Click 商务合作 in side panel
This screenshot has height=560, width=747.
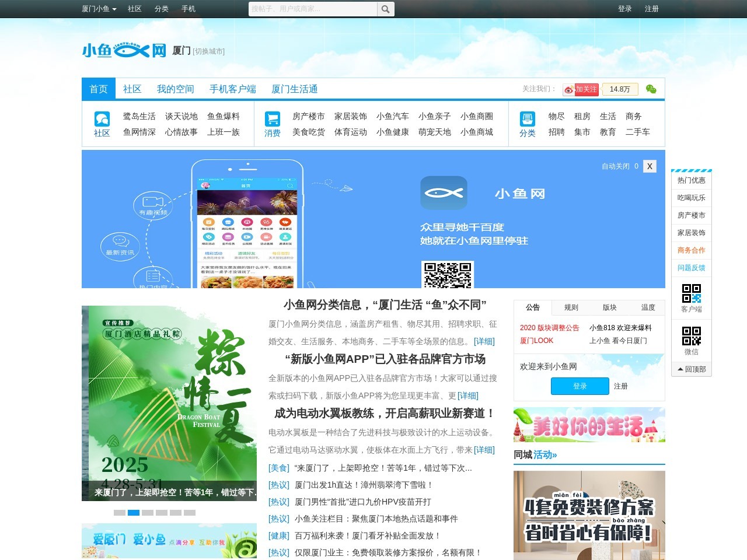coord(692,250)
